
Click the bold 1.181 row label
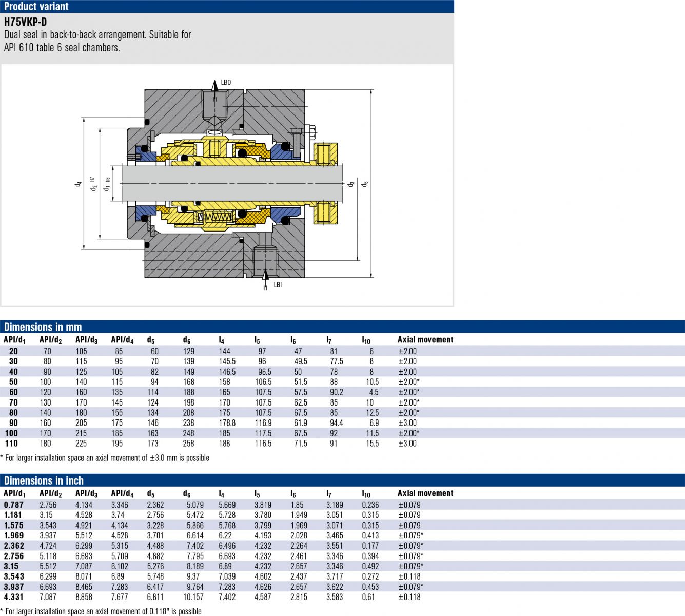pos(13,515)
